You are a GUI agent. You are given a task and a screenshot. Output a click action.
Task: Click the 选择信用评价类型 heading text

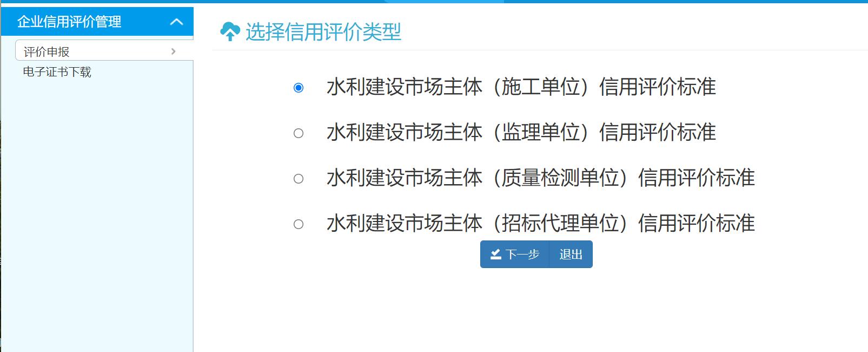[323, 32]
